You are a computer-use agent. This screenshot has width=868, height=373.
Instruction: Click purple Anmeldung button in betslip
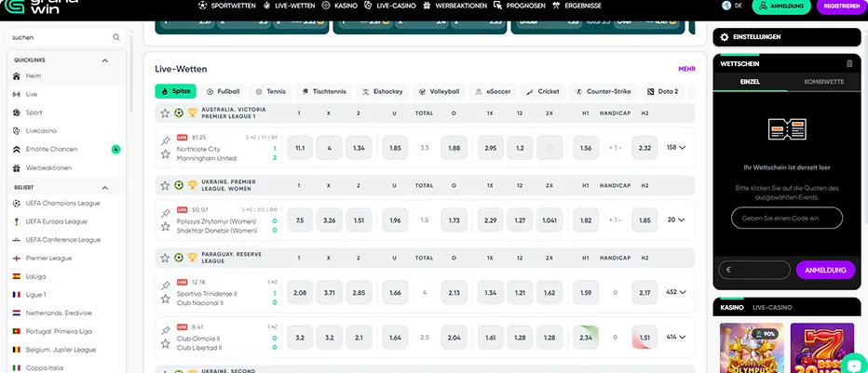tap(825, 271)
